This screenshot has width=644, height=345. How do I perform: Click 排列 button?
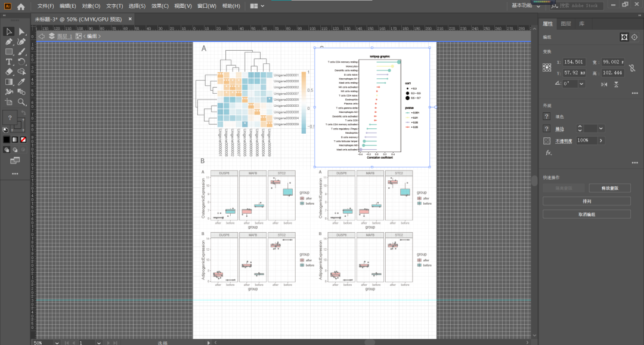pyautogui.click(x=587, y=202)
